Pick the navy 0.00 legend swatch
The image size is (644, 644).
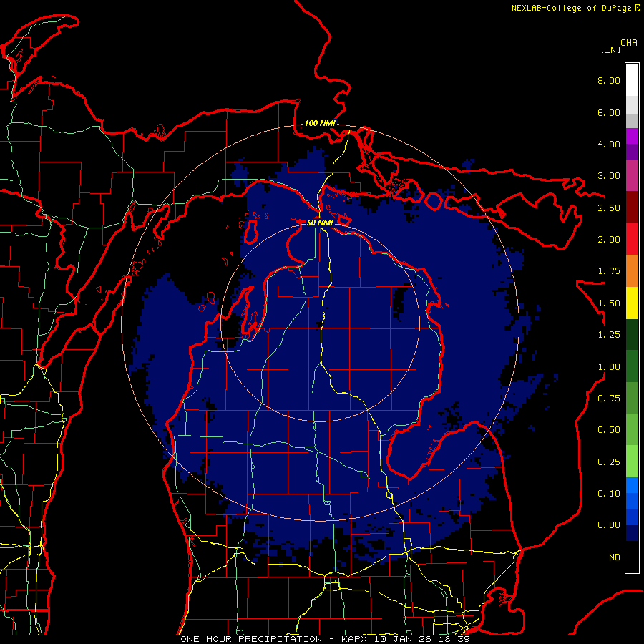pyautogui.click(x=632, y=533)
